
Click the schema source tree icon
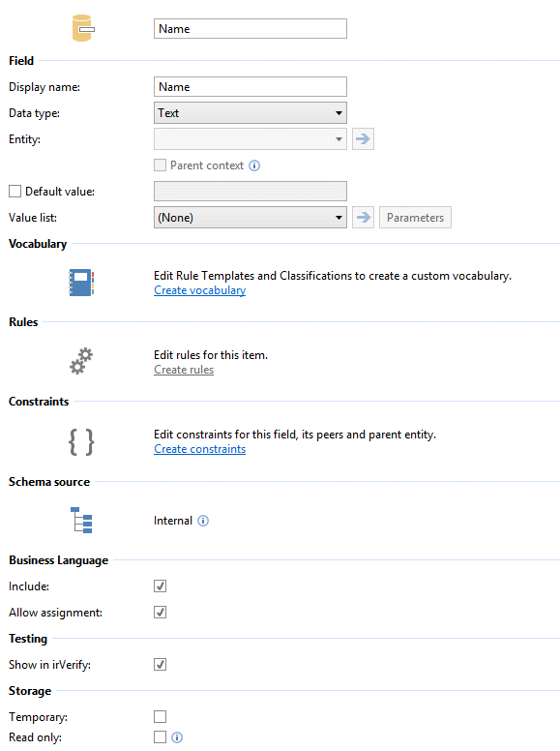coord(81,520)
